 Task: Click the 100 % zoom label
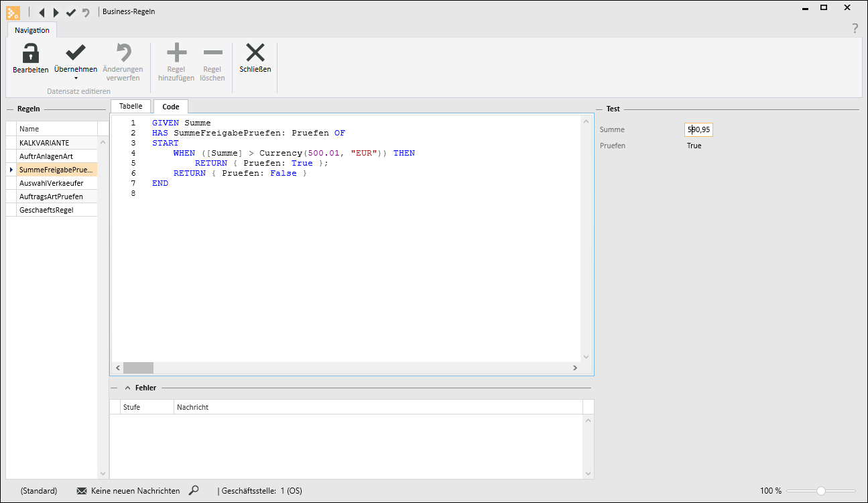[x=771, y=491]
